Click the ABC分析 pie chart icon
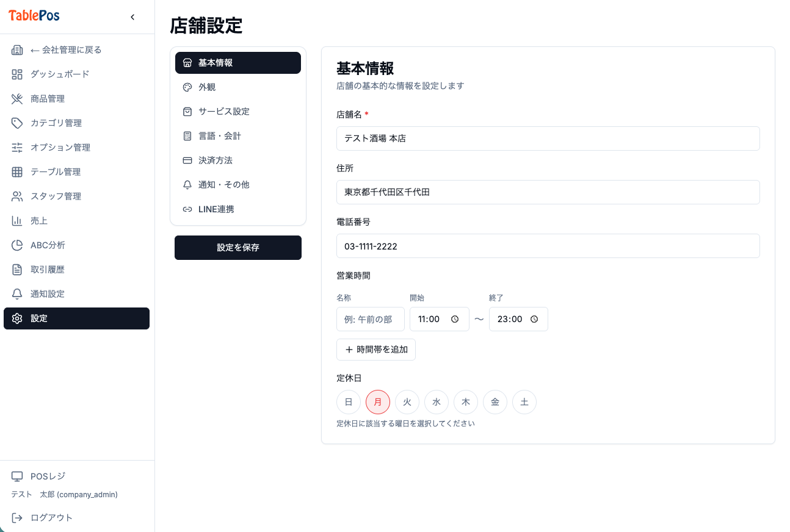 click(x=17, y=245)
